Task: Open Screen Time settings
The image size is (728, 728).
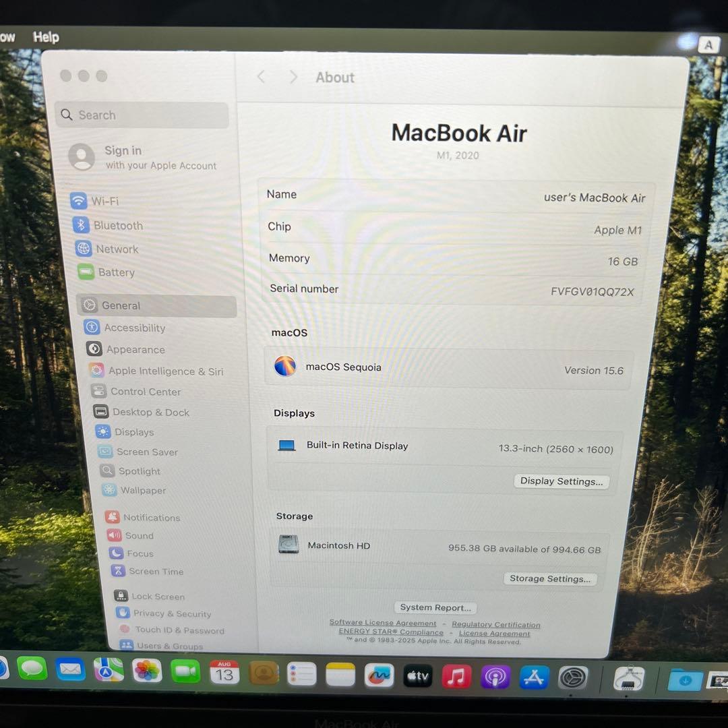Action: (147, 571)
